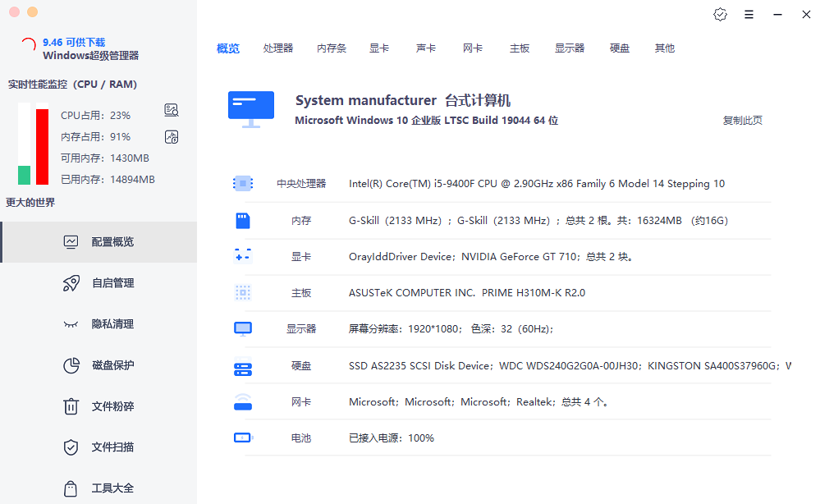
Task: Click the Windows超级管理器 title text
Action: pos(90,56)
